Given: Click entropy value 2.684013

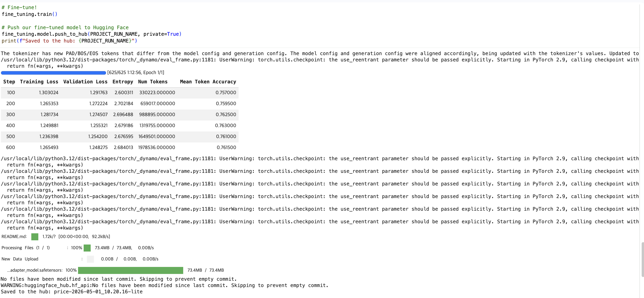Looking at the screenshot, I should [124, 147].
